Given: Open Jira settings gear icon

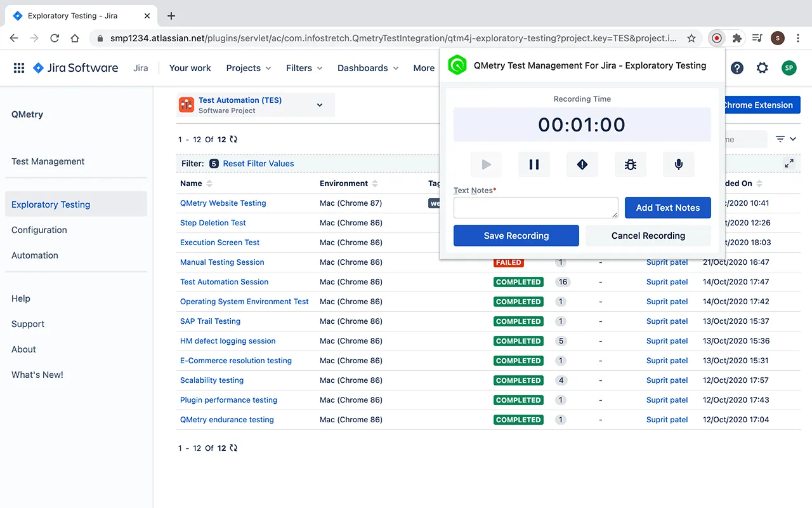Looking at the screenshot, I should (x=763, y=68).
